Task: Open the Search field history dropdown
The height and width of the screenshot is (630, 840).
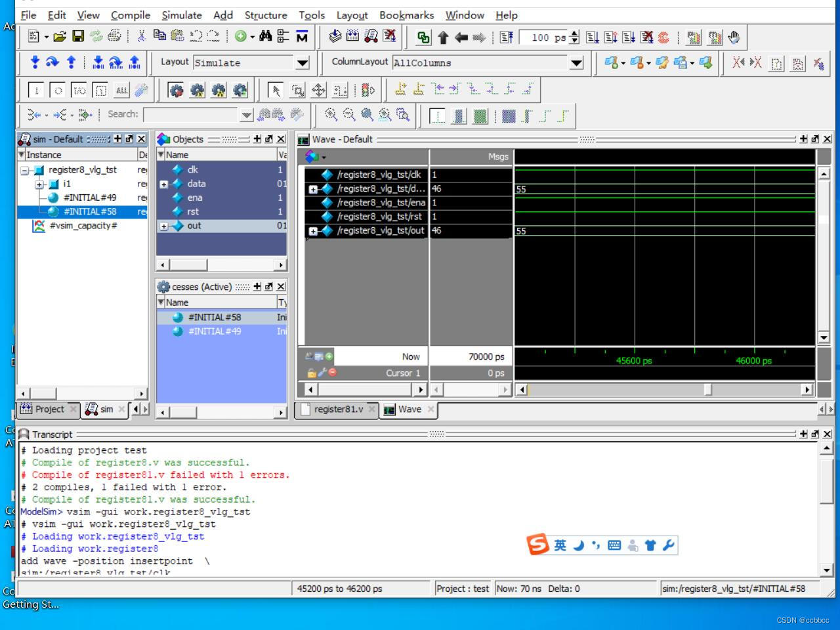Action: tap(246, 115)
